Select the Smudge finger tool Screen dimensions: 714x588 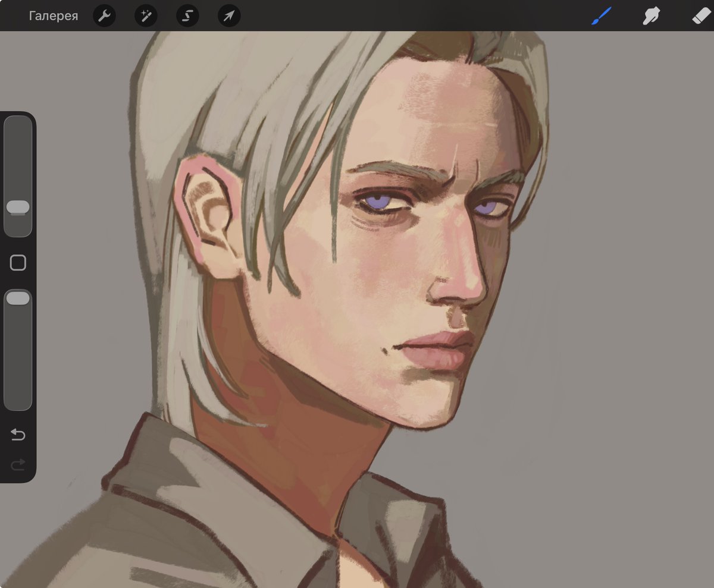click(653, 16)
